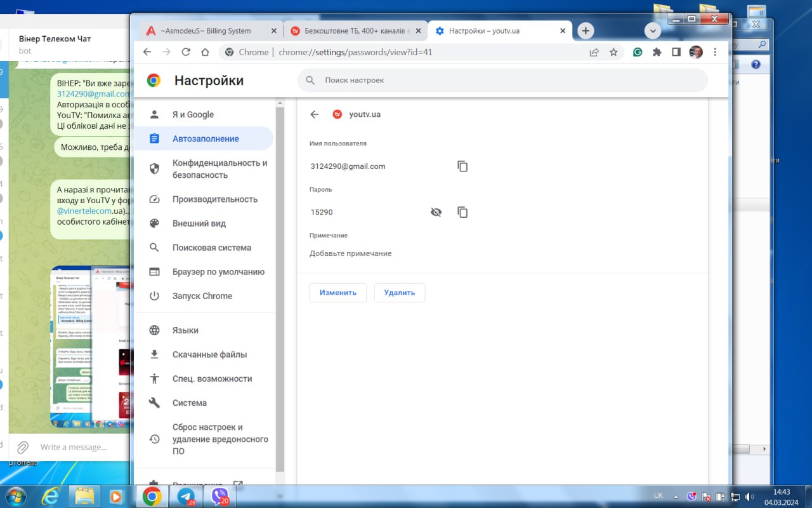Image resolution: width=812 pixels, height=508 pixels.
Task: Open Языки settings section
Action: click(x=204, y=330)
